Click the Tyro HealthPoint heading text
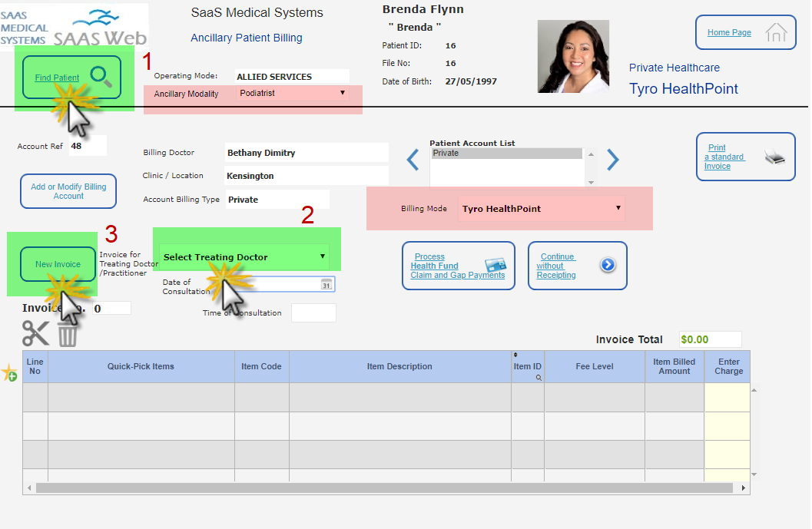Screen dimensions: 812x529 [684, 89]
